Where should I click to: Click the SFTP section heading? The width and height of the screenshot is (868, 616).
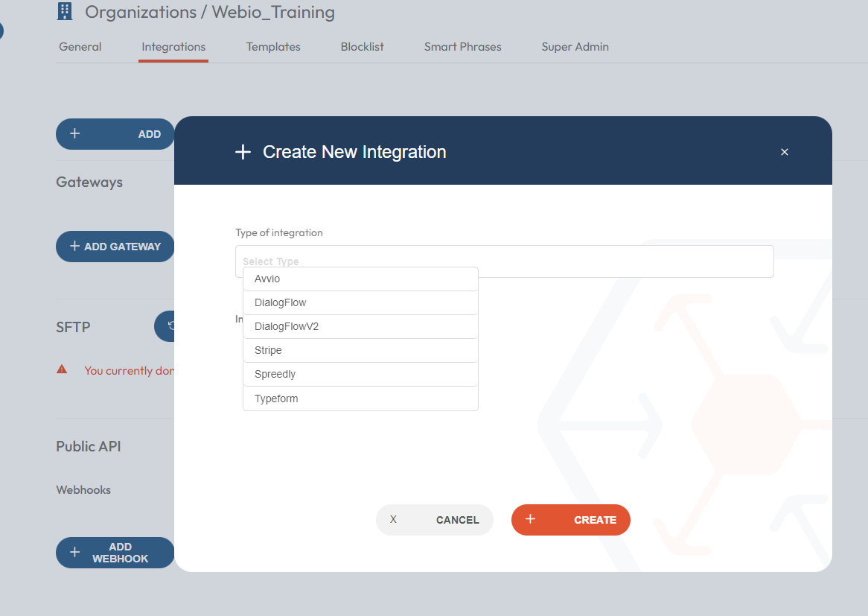[73, 327]
